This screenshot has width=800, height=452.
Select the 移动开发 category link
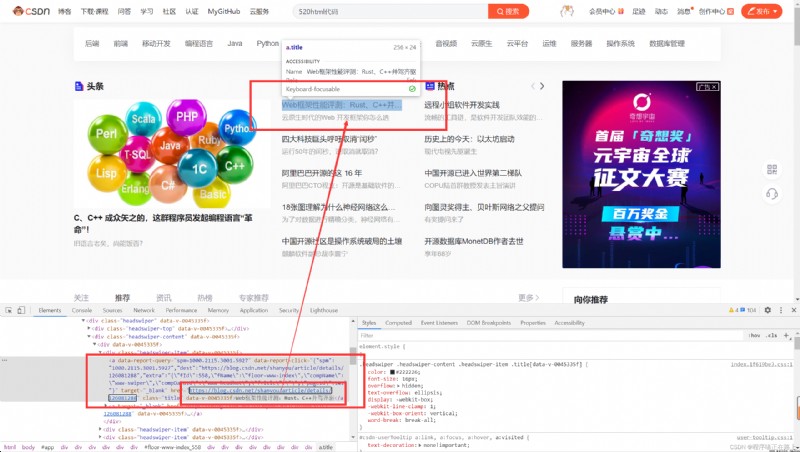[x=156, y=43]
